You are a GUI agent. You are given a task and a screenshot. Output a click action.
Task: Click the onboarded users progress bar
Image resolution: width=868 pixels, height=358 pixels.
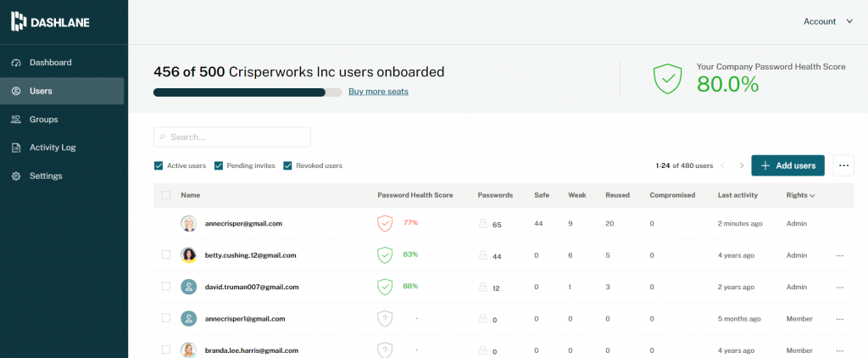tap(248, 92)
